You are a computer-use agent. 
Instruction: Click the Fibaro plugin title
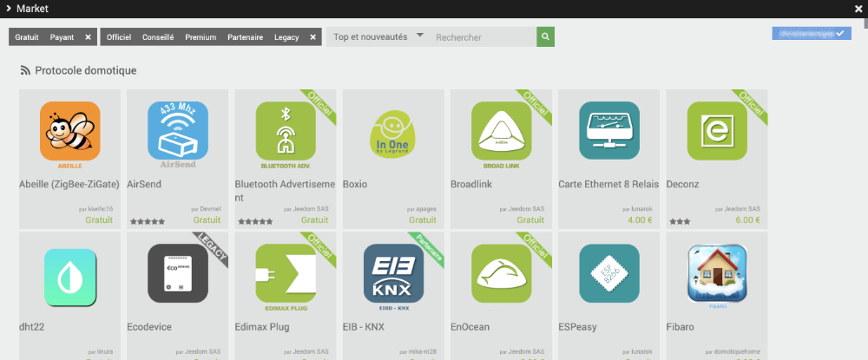pos(681,327)
